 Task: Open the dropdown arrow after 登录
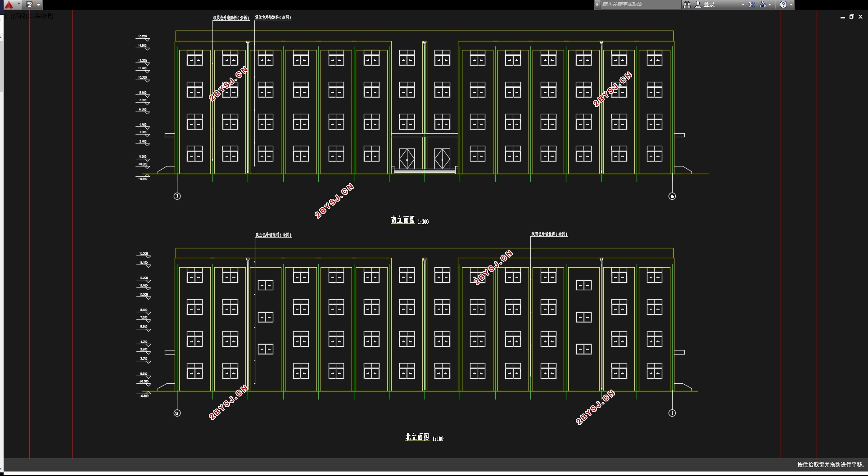(743, 4)
